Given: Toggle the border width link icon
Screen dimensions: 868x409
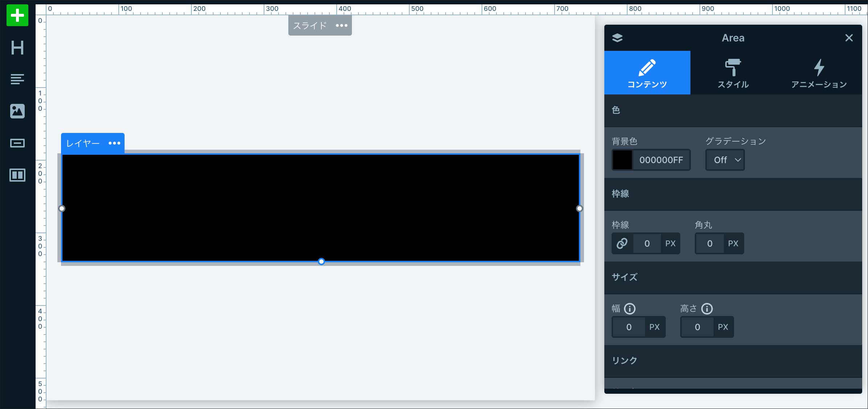Looking at the screenshot, I should point(622,243).
